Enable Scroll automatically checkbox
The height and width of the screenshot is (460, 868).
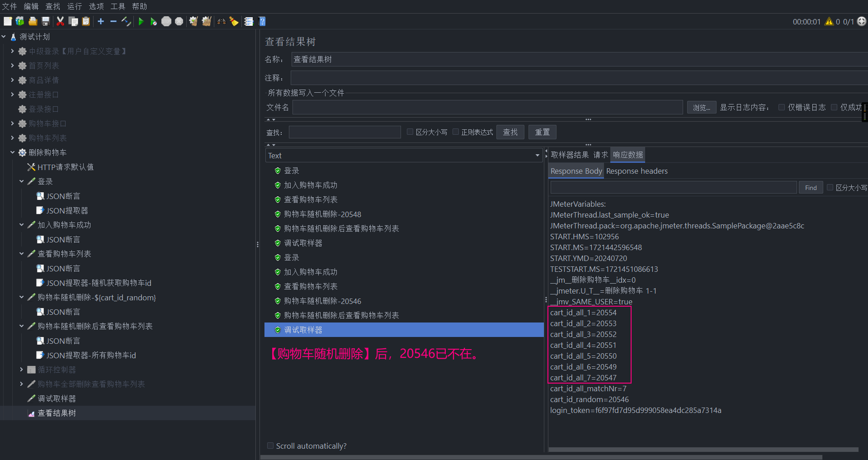point(270,446)
